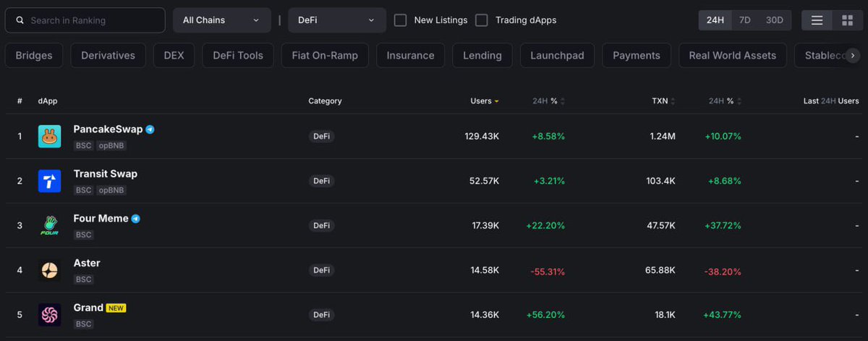Open Grand dApp name link
This screenshot has width=868, height=341.
[88, 308]
